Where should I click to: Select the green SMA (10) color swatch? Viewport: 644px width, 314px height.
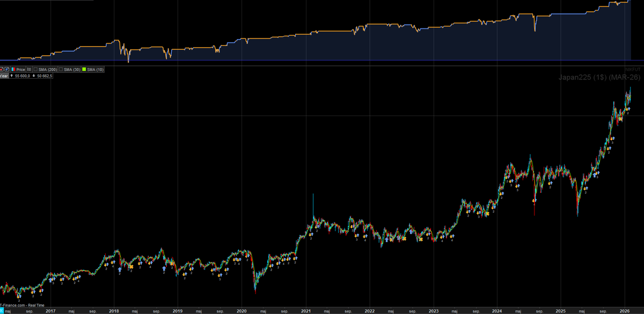click(84, 70)
